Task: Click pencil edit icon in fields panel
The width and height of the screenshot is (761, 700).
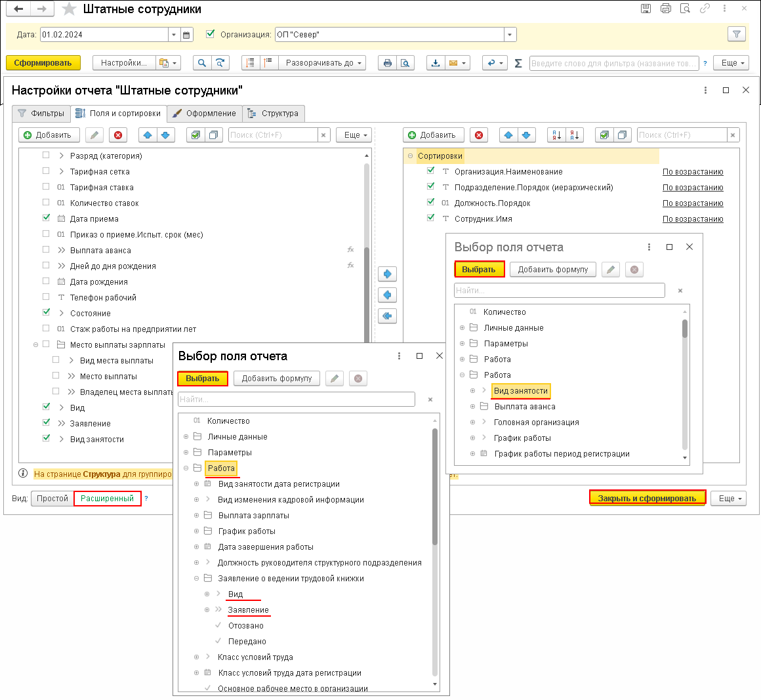Action: [94, 135]
